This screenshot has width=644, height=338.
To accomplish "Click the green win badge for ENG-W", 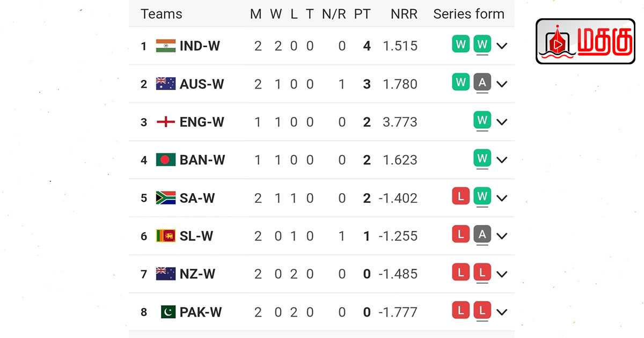I will click(482, 120).
